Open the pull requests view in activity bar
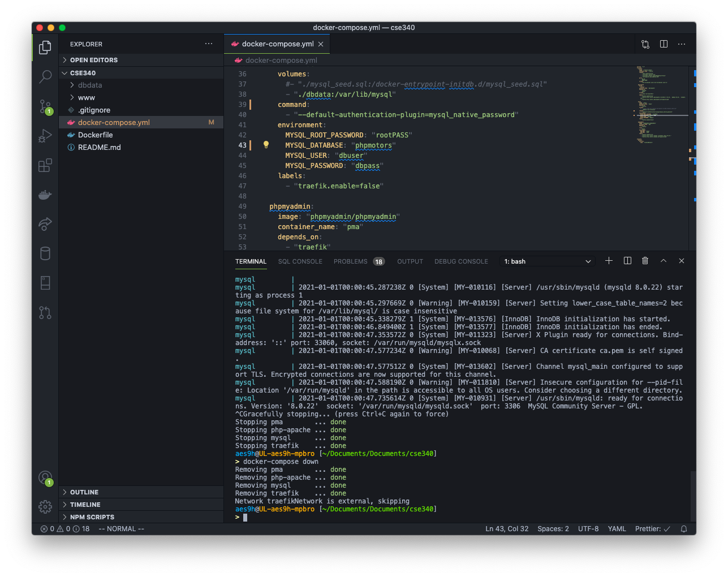Viewport: 728px width, 577px height. tap(45, 312)
